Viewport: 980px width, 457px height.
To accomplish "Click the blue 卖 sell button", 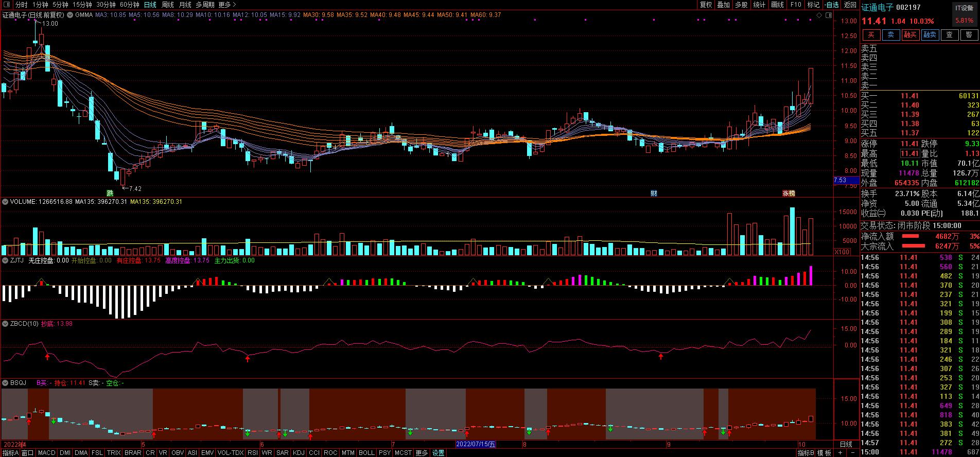I will pos(890,35).
